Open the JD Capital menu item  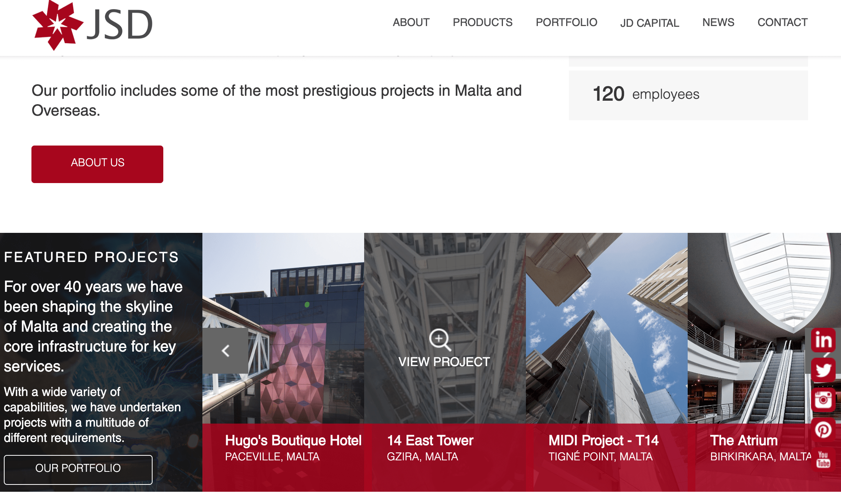649,23
